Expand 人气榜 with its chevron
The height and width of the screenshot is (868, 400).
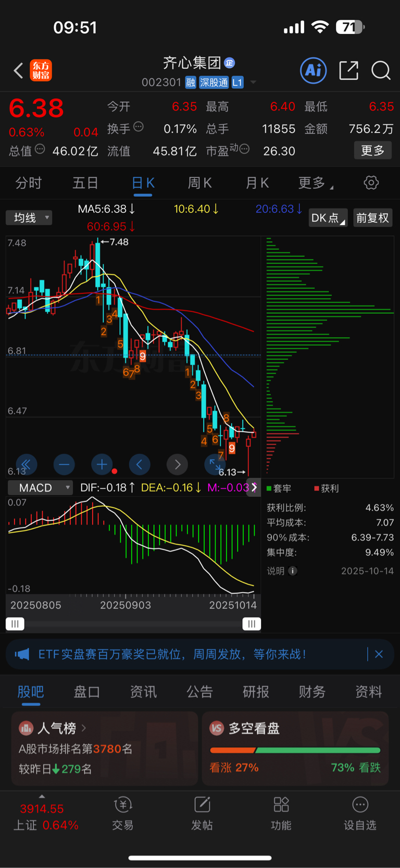click(84, 727)
